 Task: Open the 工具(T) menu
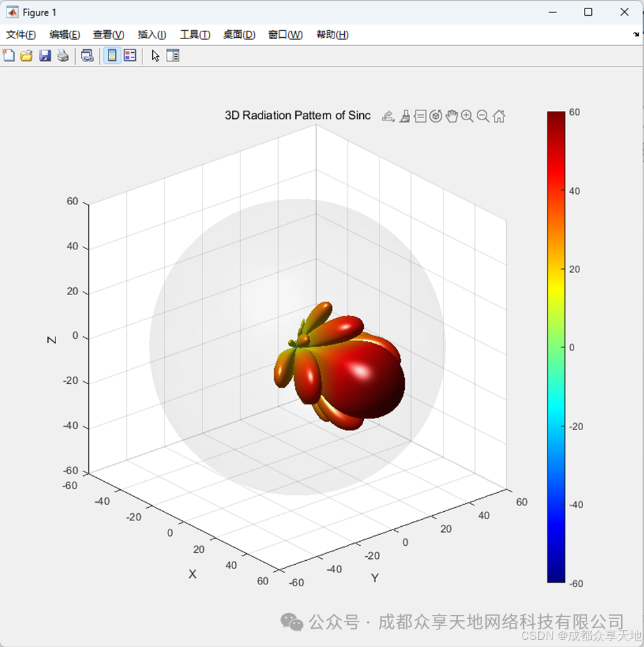(195, 35)
